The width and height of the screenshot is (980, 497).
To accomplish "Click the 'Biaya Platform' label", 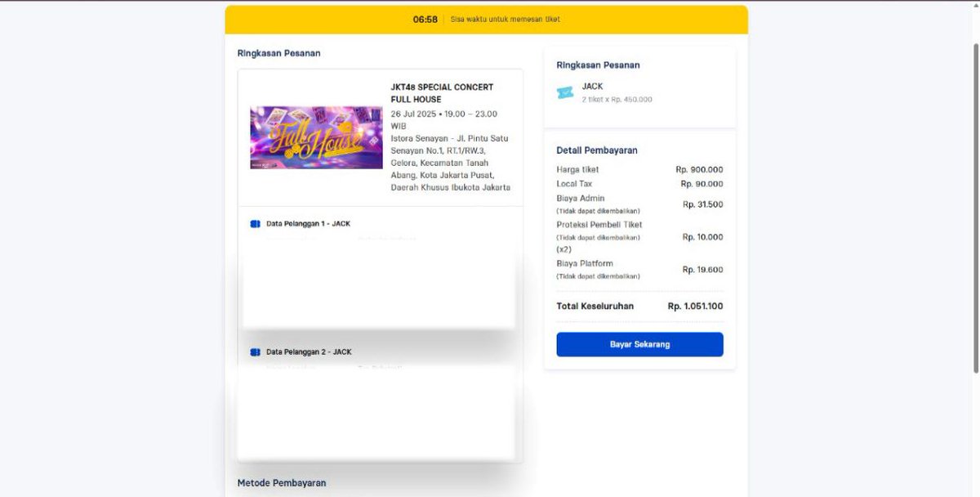I will 585,263.
